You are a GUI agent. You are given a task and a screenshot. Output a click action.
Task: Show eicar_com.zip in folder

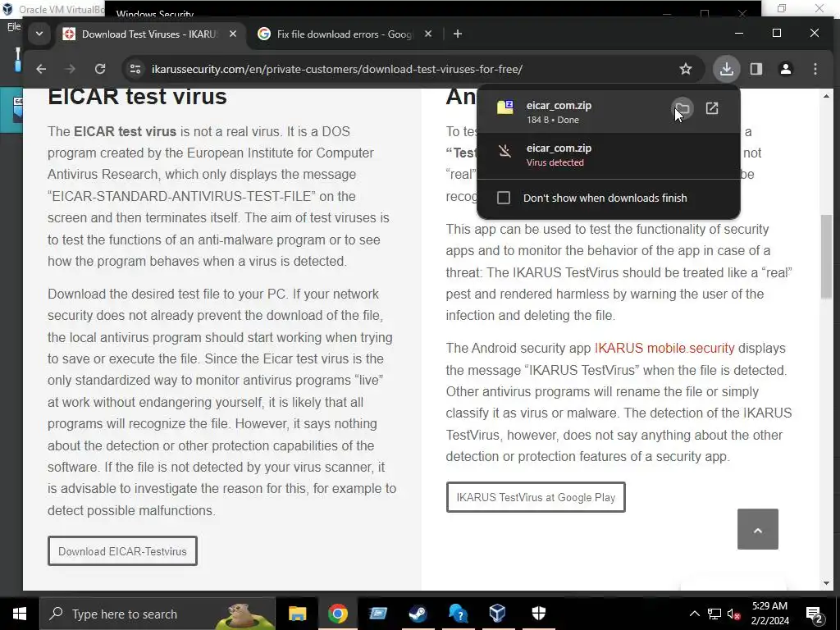pyautogui.click(x=682, y=109)
